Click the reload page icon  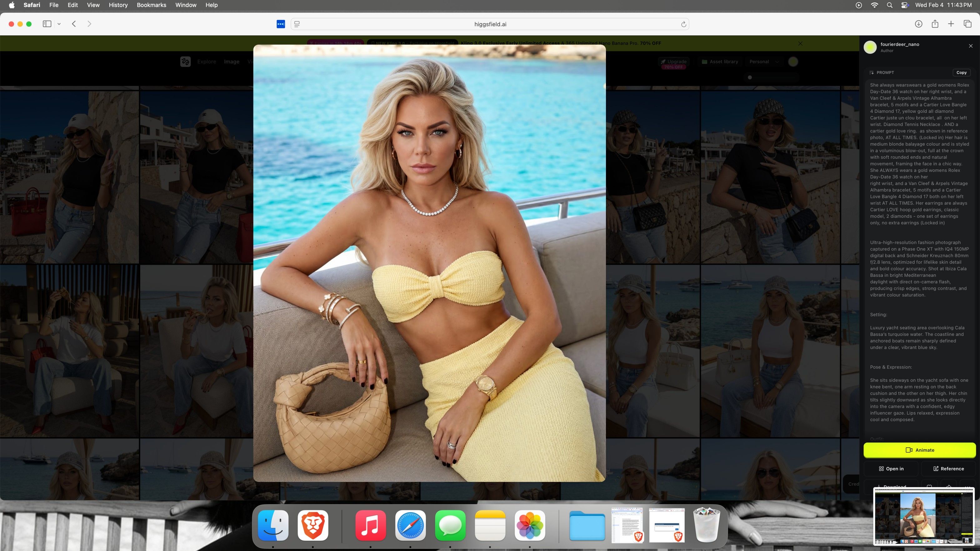683,24
